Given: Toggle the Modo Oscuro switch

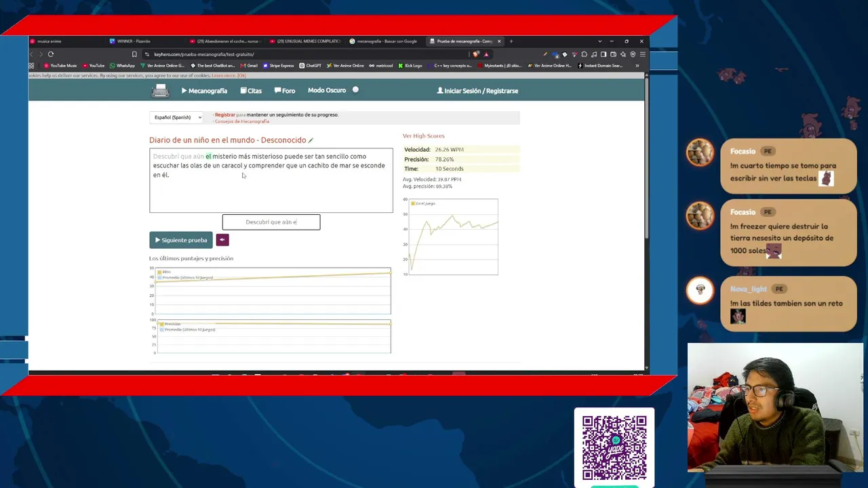Looking at the screenshot, I should 355,90.
